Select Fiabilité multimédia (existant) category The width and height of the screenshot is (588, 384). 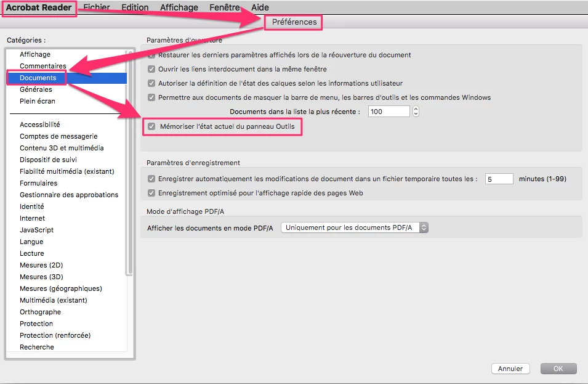[67, 171]
